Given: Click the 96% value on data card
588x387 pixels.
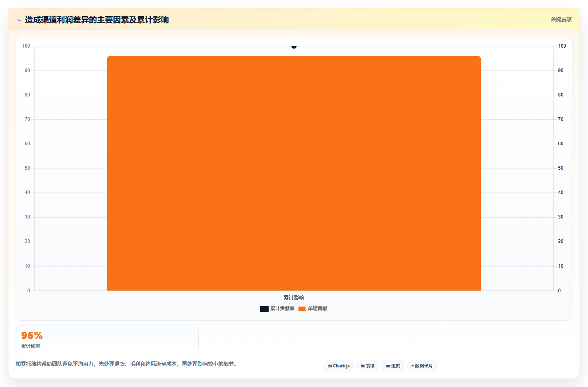Looking at the screenshot, I should (x=32, y=335).
